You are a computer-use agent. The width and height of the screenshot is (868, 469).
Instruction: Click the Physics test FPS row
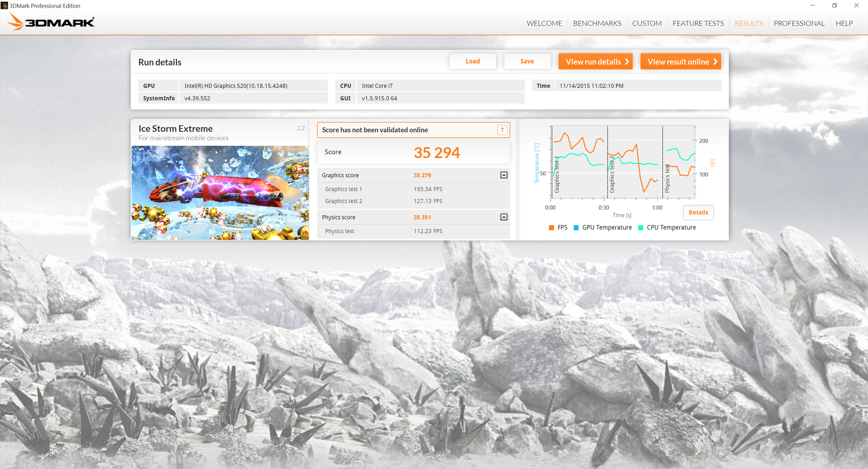413,231
